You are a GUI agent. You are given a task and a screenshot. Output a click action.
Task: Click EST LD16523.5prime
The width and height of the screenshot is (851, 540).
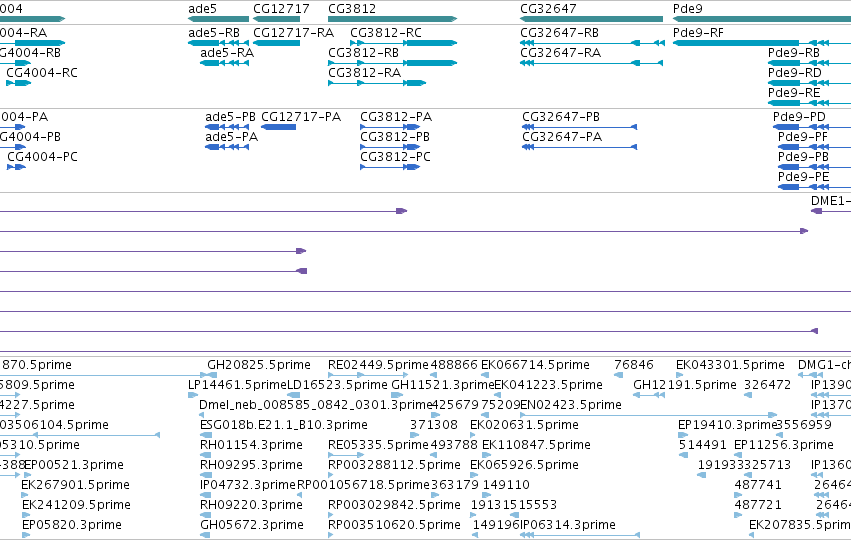[293, 395]
